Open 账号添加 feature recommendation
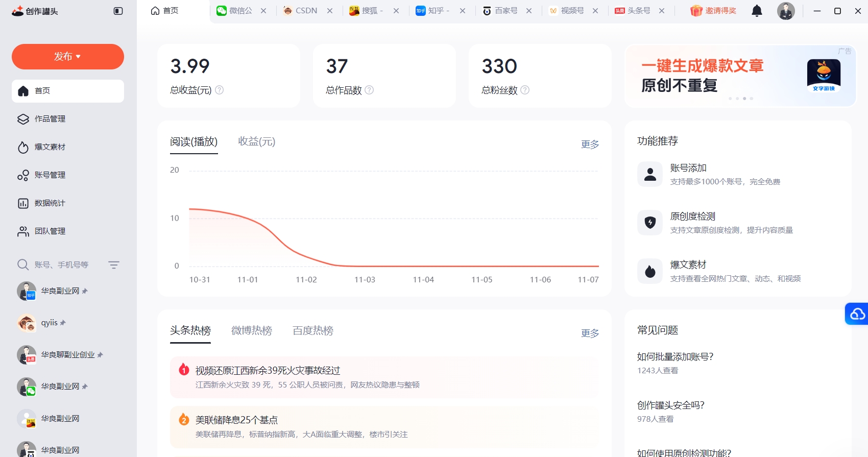 (x=738, y=174)
